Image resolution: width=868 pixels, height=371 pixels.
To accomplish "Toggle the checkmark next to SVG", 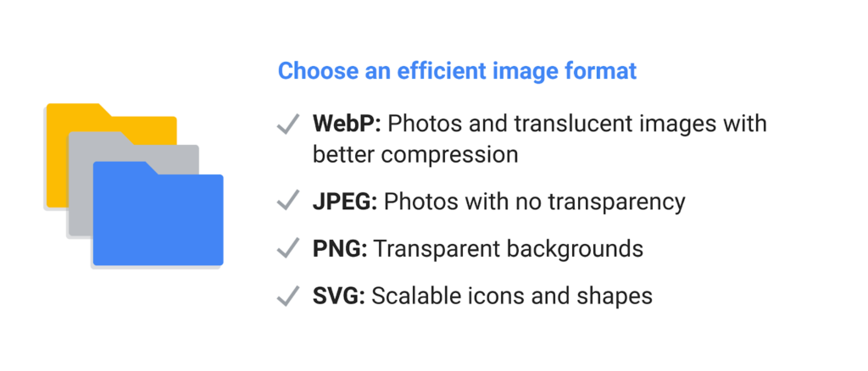I will click(x=288, y=296).
